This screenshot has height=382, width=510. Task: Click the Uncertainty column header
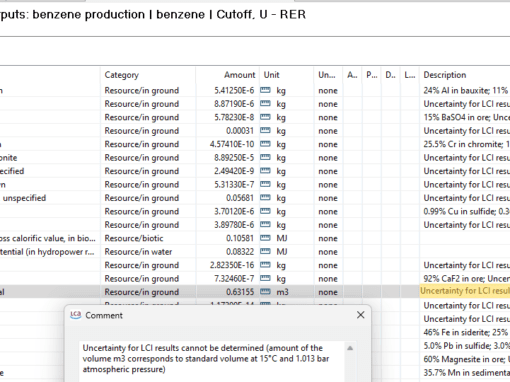point(328,75)
